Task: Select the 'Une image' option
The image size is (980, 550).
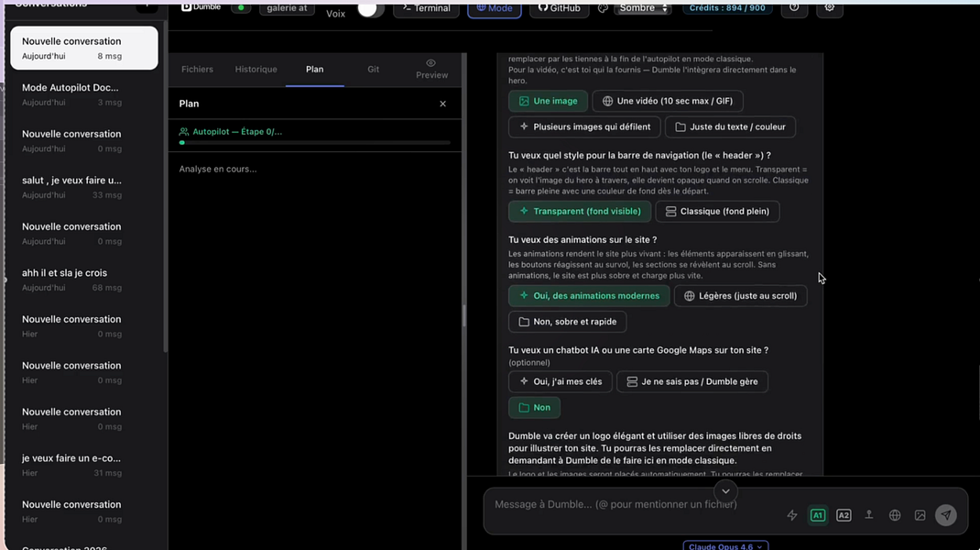Action: 548,101
